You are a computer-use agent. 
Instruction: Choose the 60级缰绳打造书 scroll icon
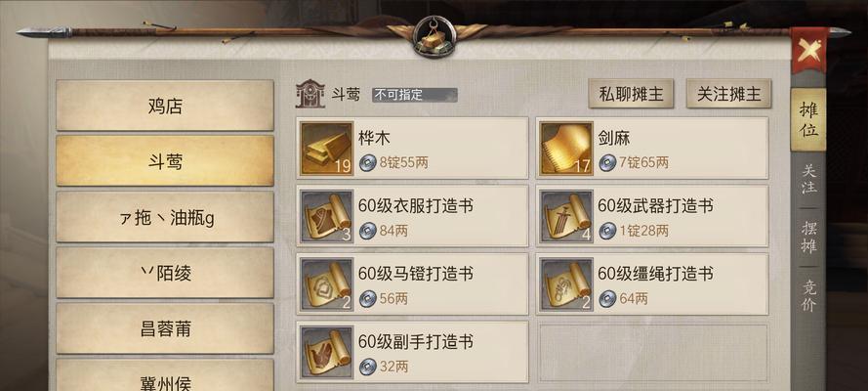(566, 284)
